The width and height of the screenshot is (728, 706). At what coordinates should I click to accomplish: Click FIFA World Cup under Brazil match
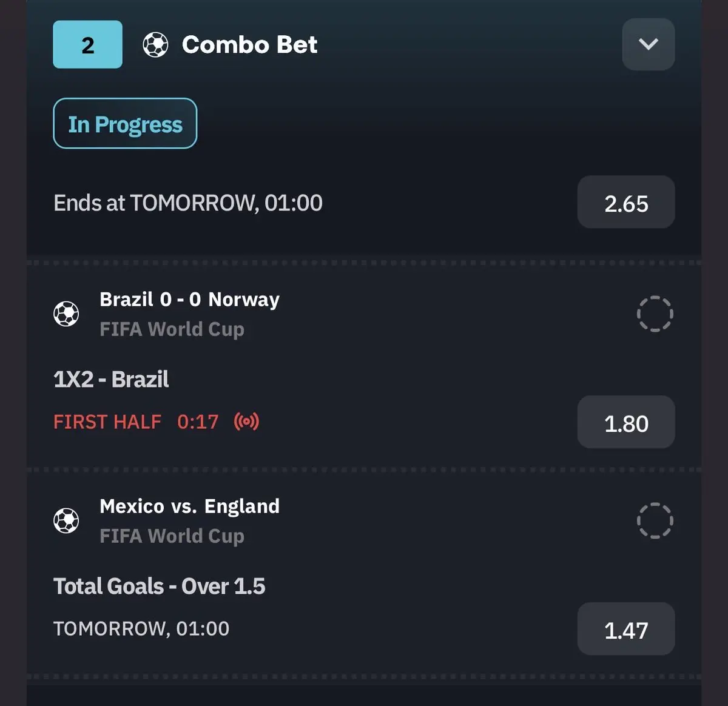[172, 329]
